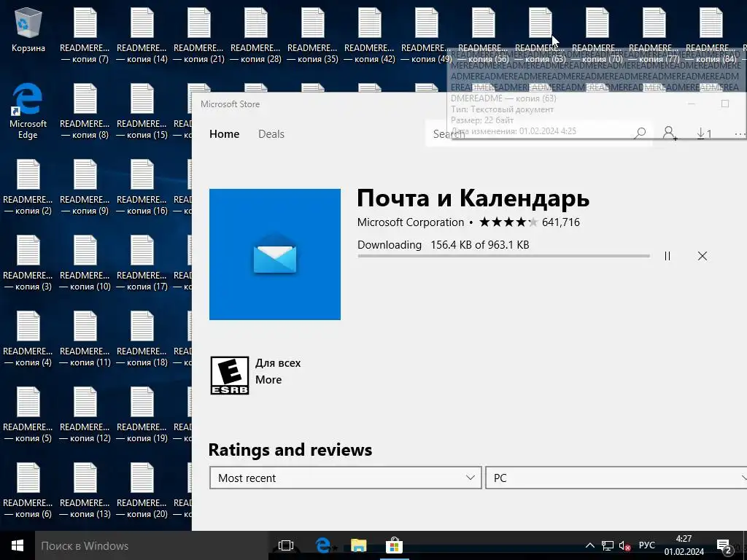Select README копия (7) file on desktop
Image resolution: width=747 pixels, height=560 pixels.
(x=85, y=35)
